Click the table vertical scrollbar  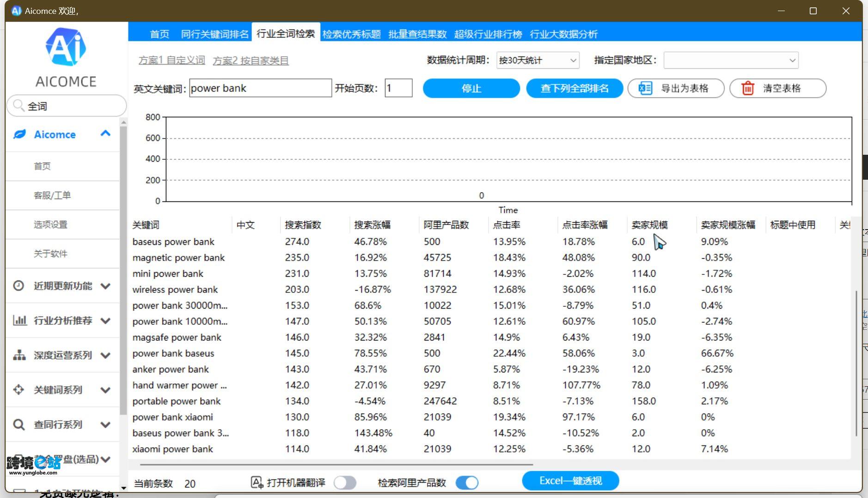[x=856, y=363]
